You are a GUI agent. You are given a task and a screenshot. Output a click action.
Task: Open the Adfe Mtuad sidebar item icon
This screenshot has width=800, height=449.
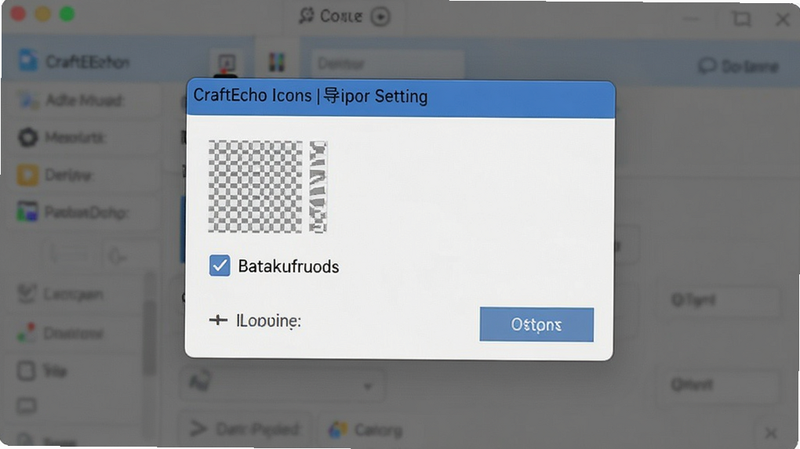(29, 101)
